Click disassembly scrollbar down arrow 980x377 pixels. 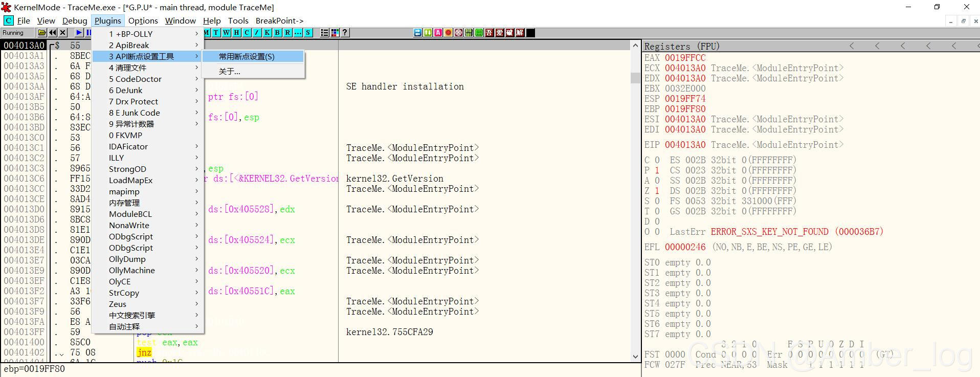(x=636, y=357)
